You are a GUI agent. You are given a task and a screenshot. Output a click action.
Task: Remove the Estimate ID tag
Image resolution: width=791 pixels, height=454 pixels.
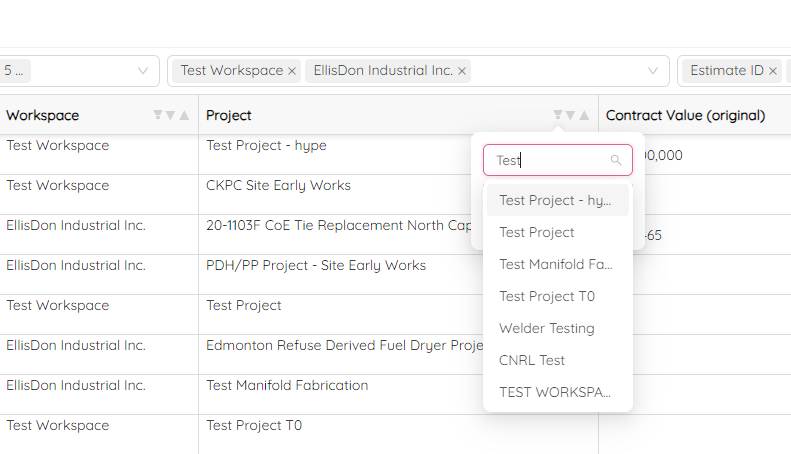[773, 71]
